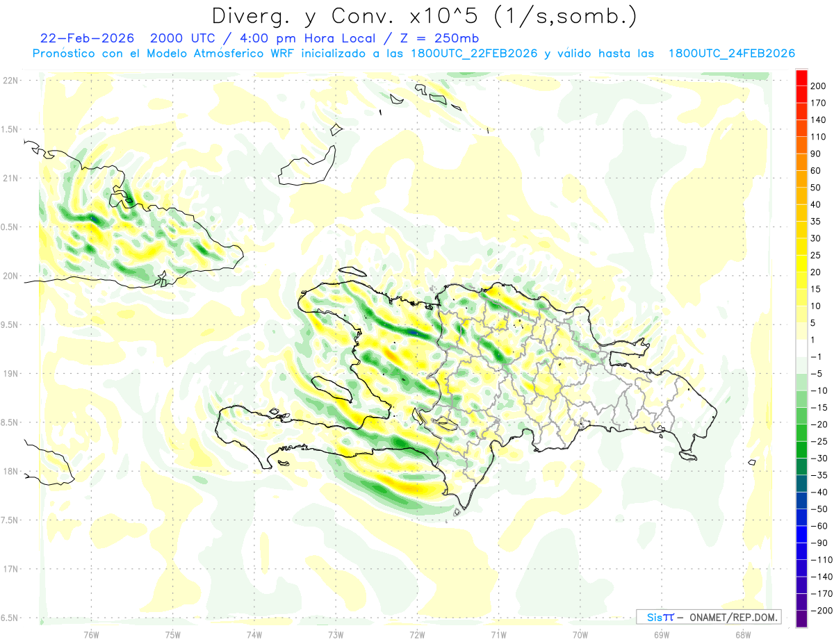Click the blue 'Sis' logo text
Screen dimensions: 834x644
coord(654,617)
